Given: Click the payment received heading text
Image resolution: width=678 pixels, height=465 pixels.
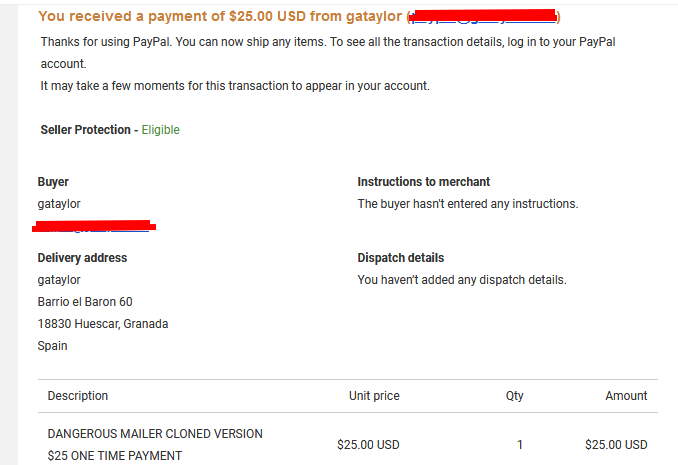Looking at the screenshot, I should [x=299, y=16].
